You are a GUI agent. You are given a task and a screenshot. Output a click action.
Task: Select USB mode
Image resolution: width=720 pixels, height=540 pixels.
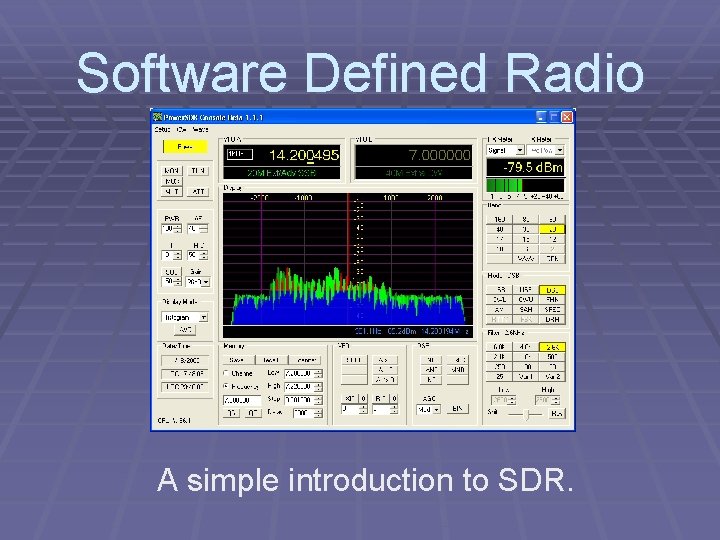pyautogui.click(x=526, y=290)
